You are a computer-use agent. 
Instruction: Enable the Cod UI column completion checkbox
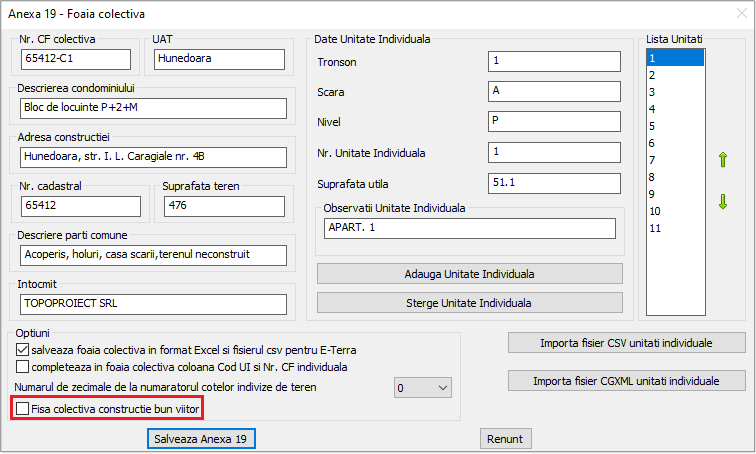(23, 368)
